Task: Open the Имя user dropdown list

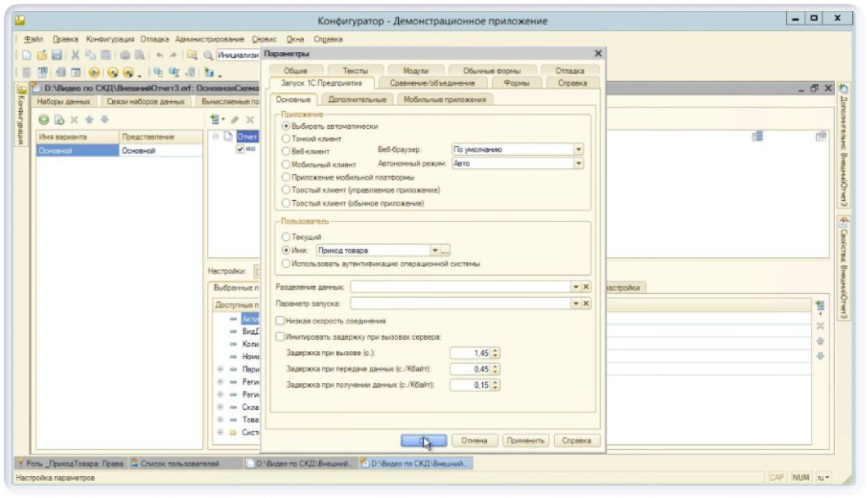Action: pos(435,250)
